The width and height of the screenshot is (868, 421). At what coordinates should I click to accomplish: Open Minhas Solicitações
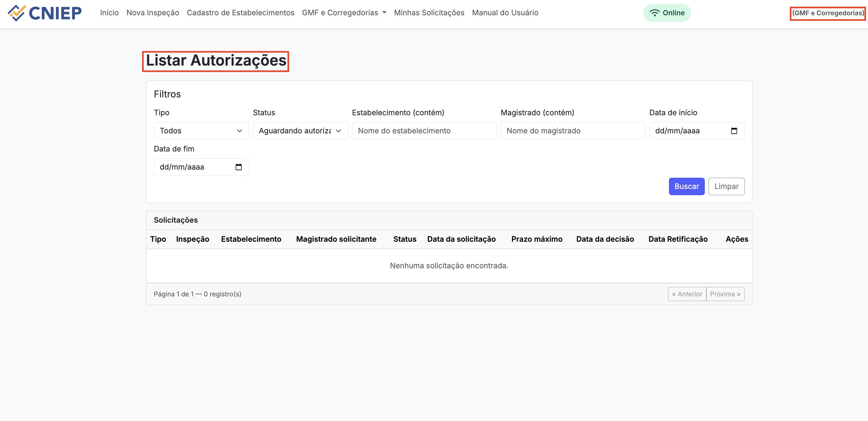(x=429, y=13)
